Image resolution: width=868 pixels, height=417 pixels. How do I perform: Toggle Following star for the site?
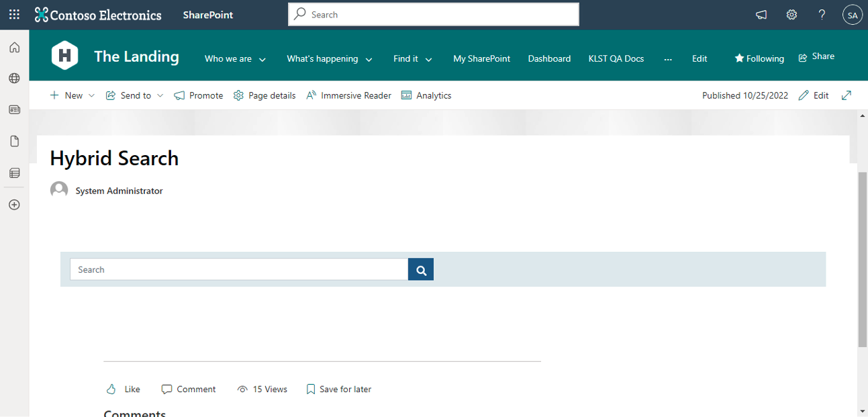click(759, 58)
